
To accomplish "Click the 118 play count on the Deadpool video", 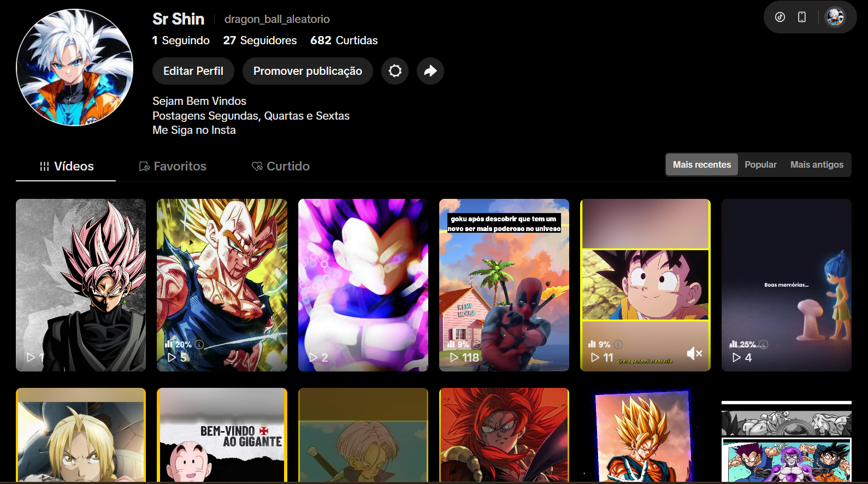I will [465, 357].
